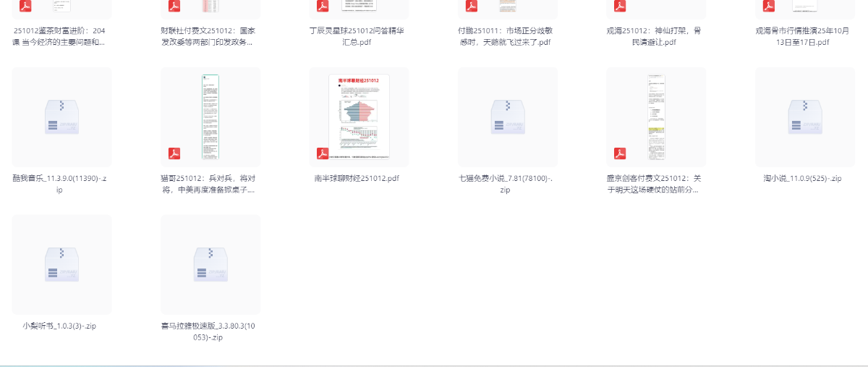868x367 pixels.
Task: Click the 观海骨市行情推演 file name
Action: [x=804, y=36]
